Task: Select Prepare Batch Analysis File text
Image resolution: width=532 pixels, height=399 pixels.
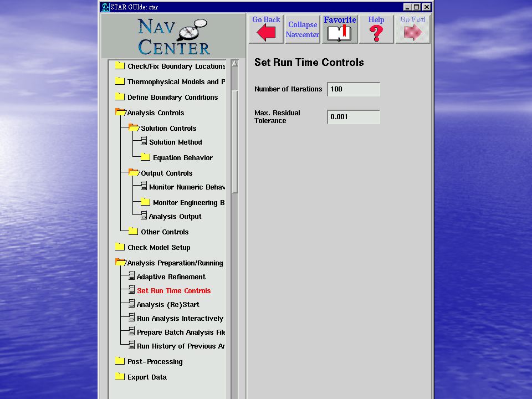Action: click(181, 332)
